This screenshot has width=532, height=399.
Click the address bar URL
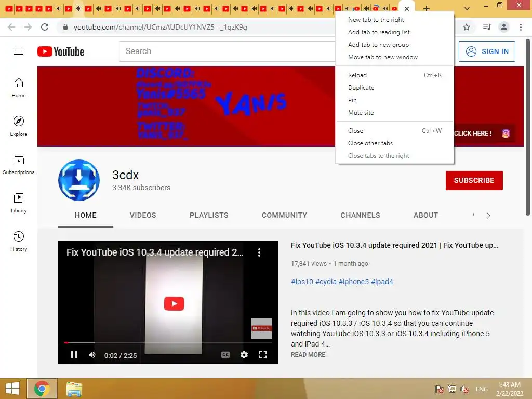coord(160,27)
